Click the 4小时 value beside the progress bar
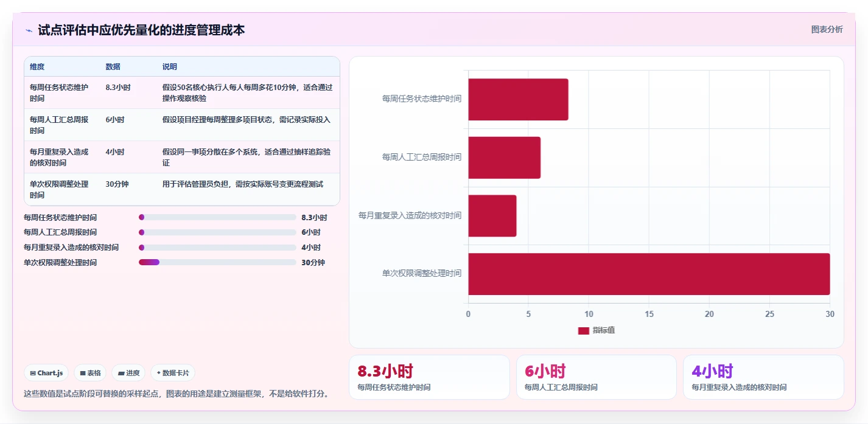 pyautogui.click(x=311, y=248)
